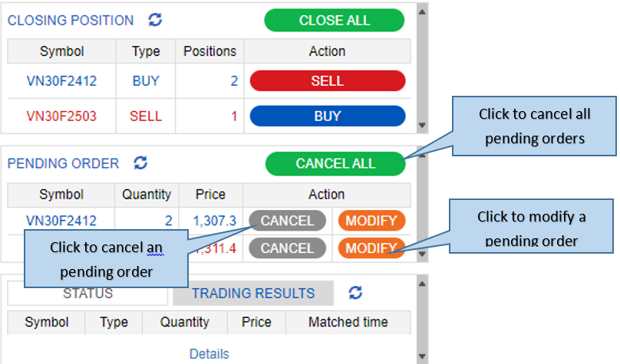Sell the VN30F2412 position
Viewport: 620px width, 364px height.
[x=328, y=81]
